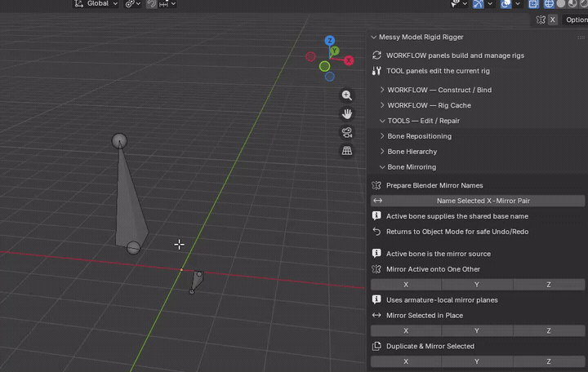This screenshot has width=588, height=372.
Task: Toggle X-ray view
Action: tap(533, 4)
